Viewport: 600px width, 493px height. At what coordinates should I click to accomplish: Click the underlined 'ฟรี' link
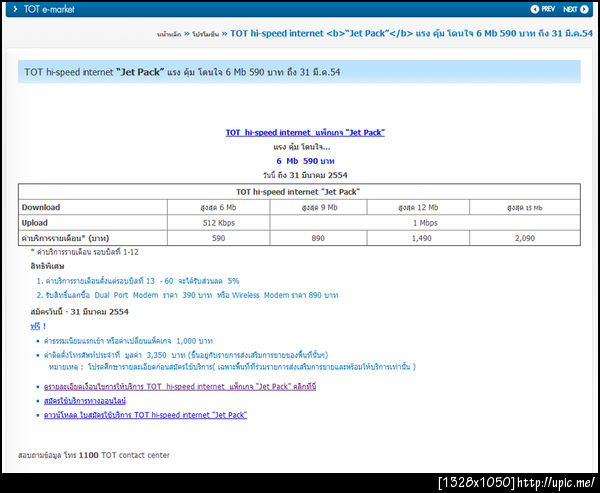(x=35, y=326)
